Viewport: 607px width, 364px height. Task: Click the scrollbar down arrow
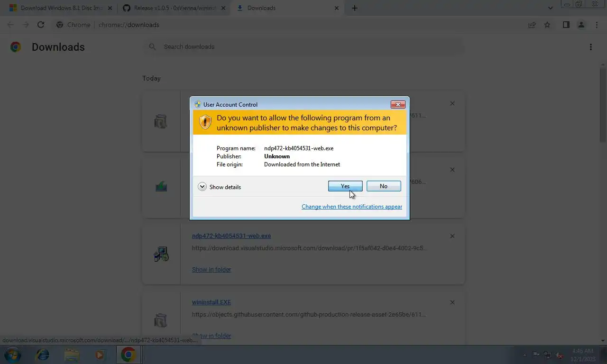tap(603, 340)
